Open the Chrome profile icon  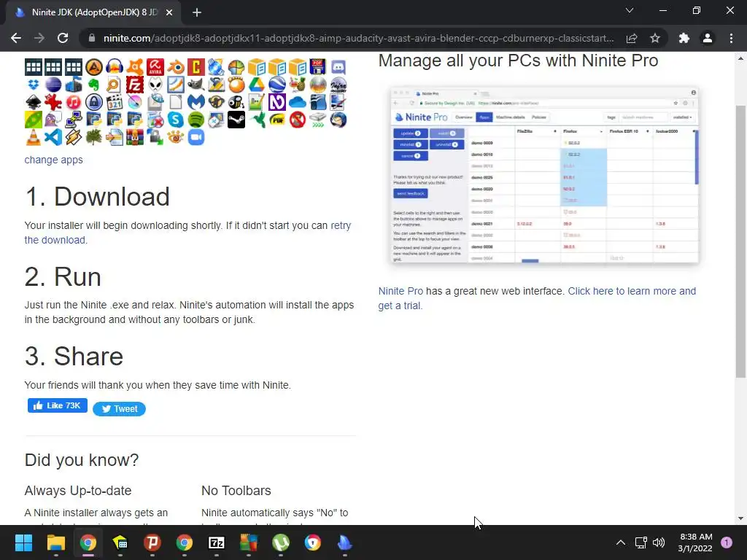click(x=708, y=38)
